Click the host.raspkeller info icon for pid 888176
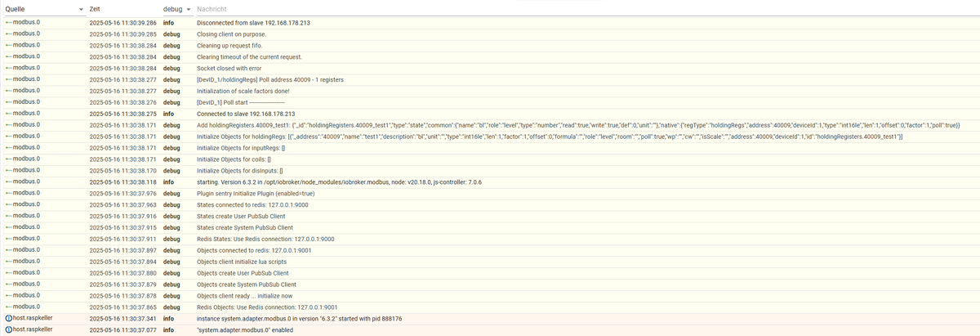The height and width of the screenshot is (336, 980). 9,318
